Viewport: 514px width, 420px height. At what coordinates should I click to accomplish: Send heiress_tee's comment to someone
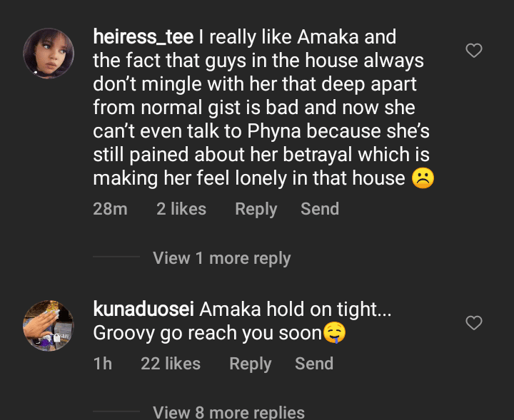click(x=319, y=209)
